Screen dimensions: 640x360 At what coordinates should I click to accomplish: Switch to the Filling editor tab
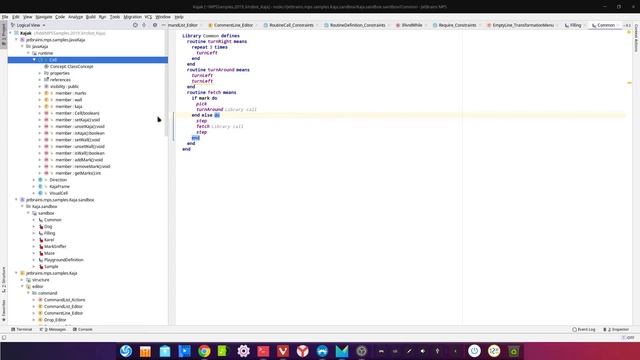(575, 25)
